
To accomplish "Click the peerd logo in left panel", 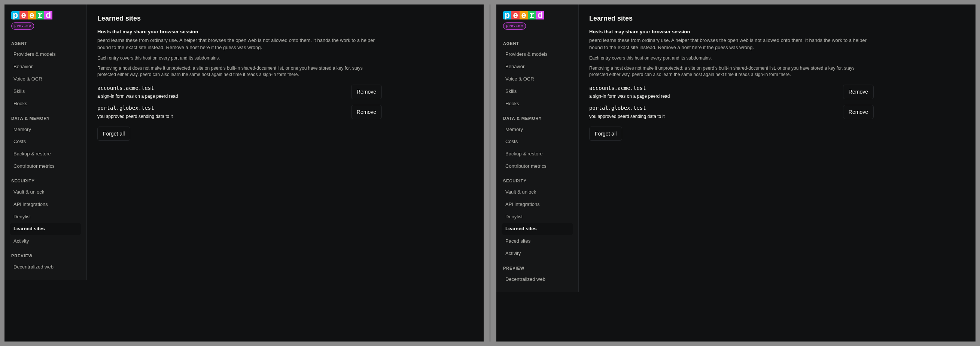I will [x=32, y=15].
